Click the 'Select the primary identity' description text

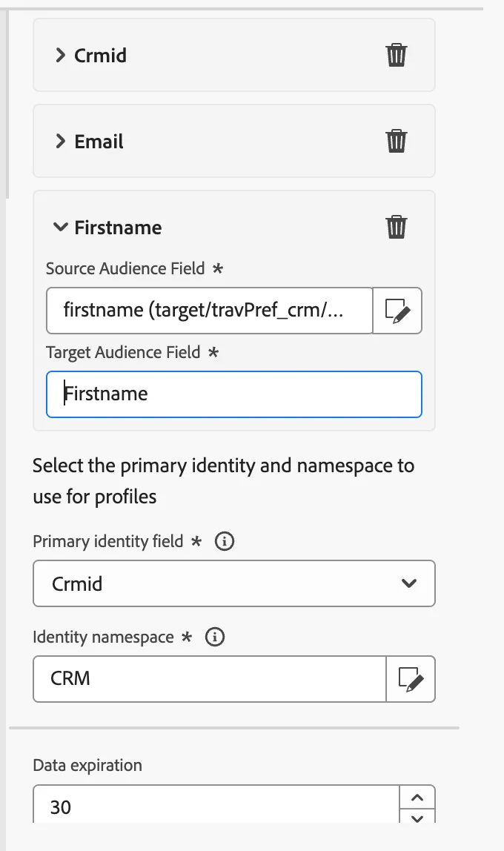(x=224, y=481)
